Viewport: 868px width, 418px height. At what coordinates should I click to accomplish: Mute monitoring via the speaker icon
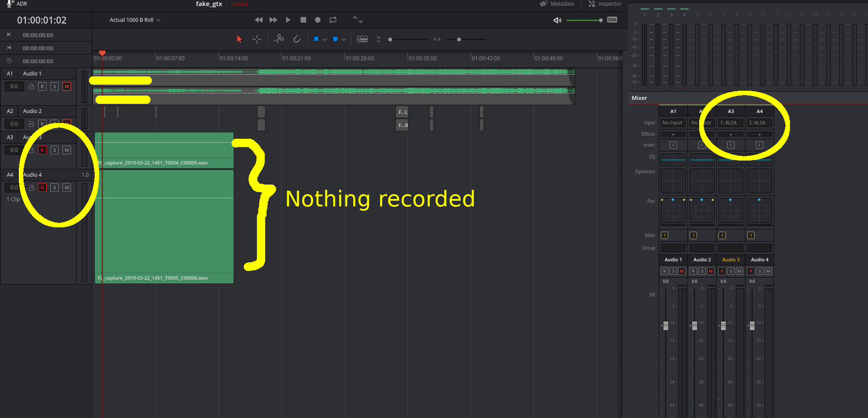pyautogui.click(x=557, y=20)
